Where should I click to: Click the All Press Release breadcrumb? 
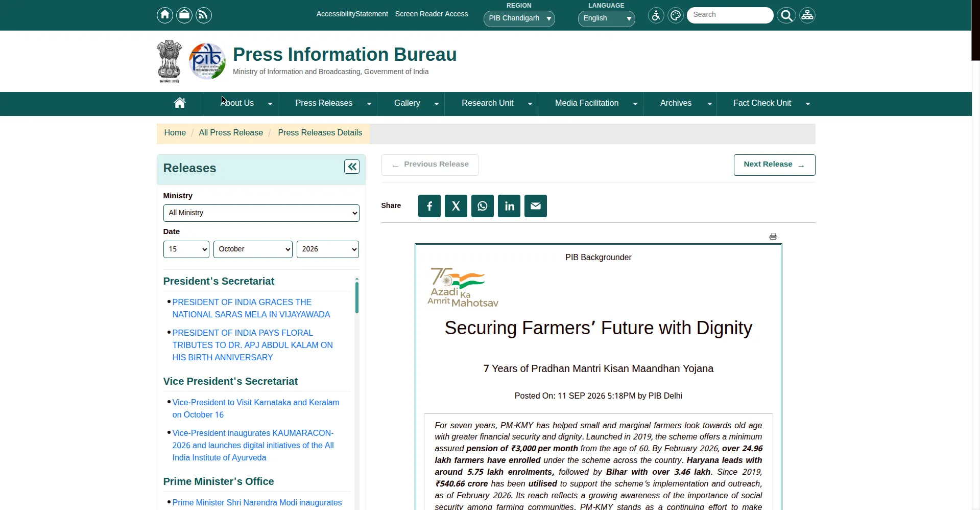pyautogui.click(x=231, y=133)
